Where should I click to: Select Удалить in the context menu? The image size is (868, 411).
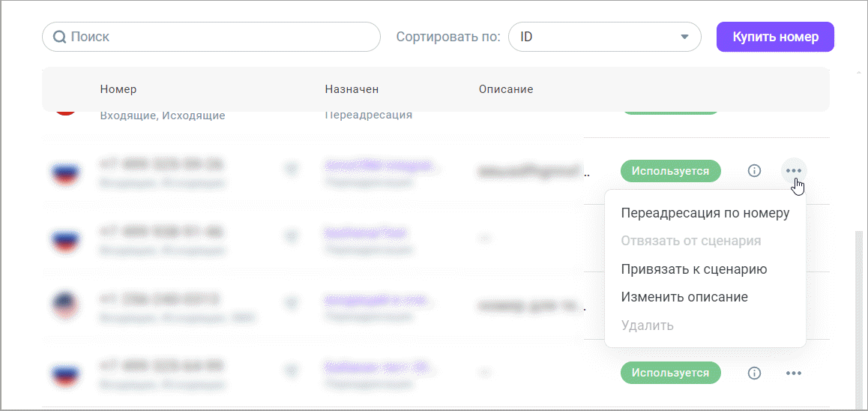pos(647,325)
